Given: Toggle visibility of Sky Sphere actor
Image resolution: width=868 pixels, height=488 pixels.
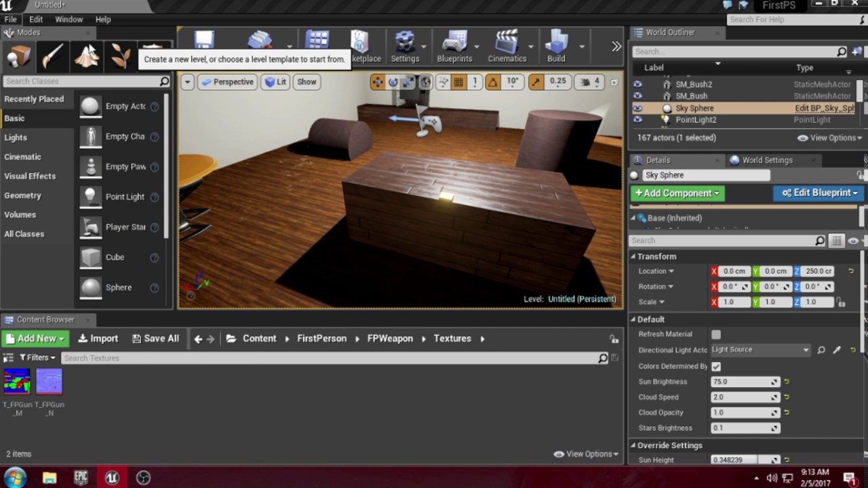Looking at the screenshot, I should [637, 108].
